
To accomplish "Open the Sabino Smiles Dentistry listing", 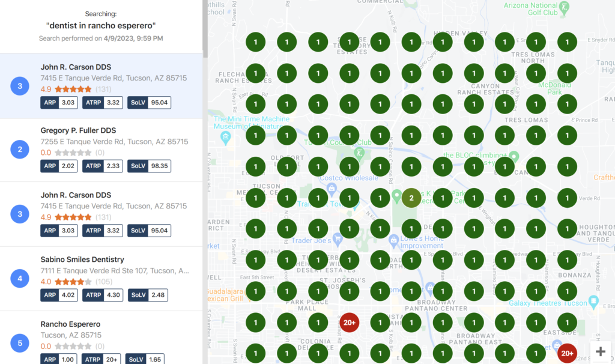I will (82, 259).
